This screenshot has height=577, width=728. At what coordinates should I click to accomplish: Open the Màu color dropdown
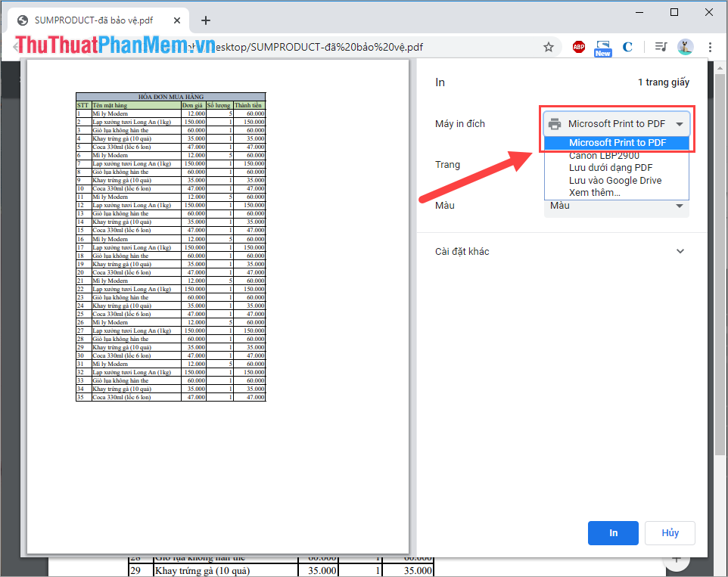[617, 207]
